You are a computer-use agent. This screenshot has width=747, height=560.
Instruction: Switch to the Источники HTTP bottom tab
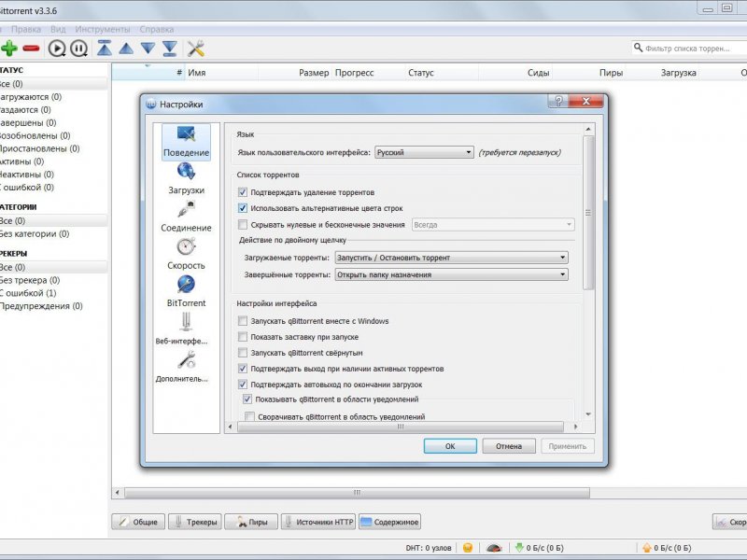(318, 522)
